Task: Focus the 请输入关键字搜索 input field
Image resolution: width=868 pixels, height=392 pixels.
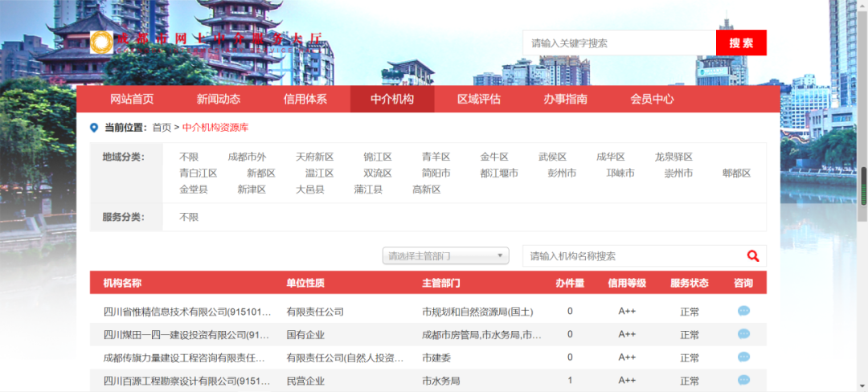Action: (x=619, y=43)
